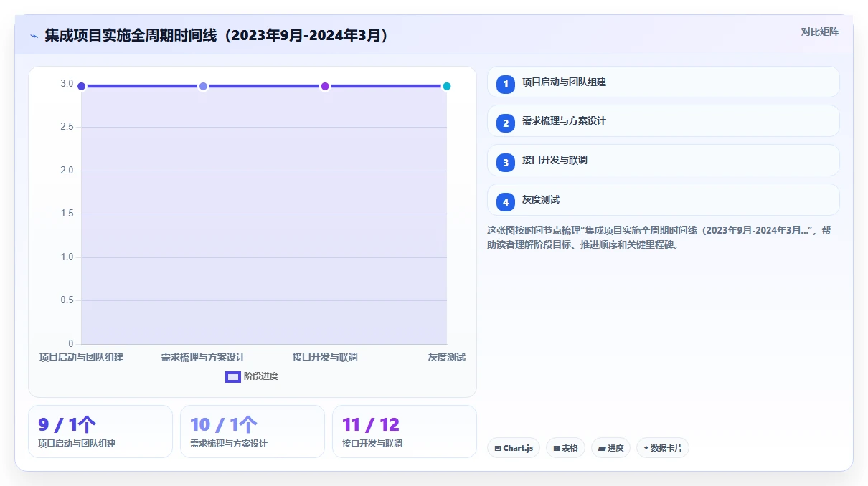Viewport: 868px width, 486px height.
Task: Select the 10 / 1个 data card
Action: 253,432
